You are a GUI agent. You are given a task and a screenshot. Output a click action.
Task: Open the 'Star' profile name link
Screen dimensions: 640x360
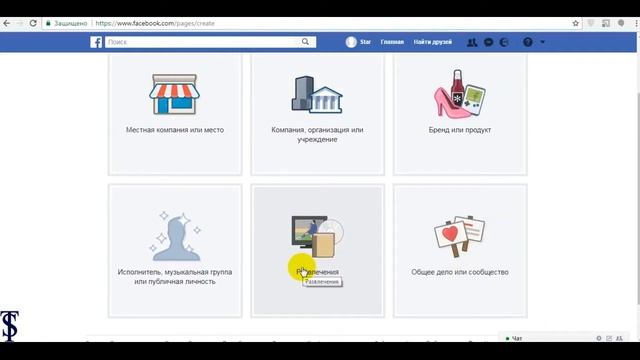pos(365,42)
